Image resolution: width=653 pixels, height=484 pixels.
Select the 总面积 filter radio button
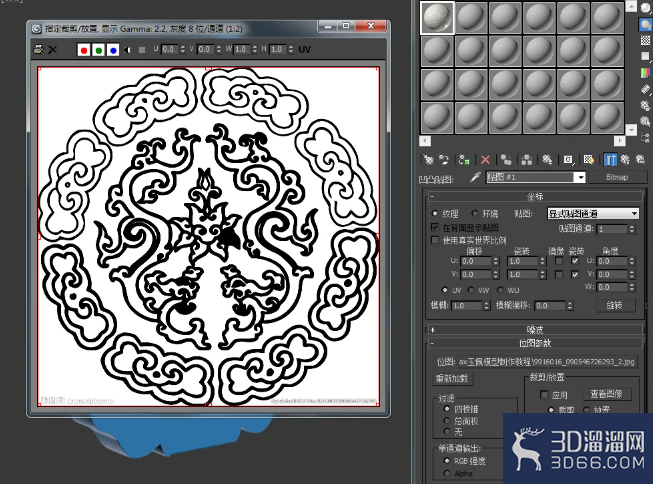(447, 421)
